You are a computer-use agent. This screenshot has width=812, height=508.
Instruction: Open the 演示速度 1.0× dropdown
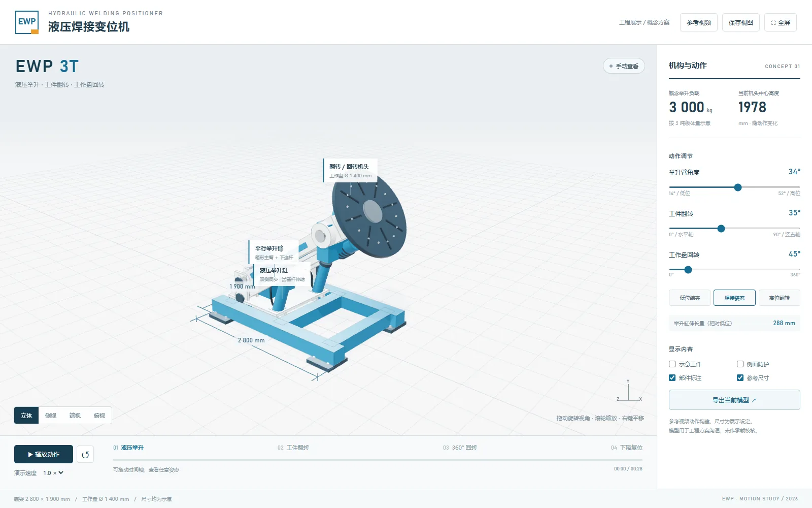tap(53, 473)
